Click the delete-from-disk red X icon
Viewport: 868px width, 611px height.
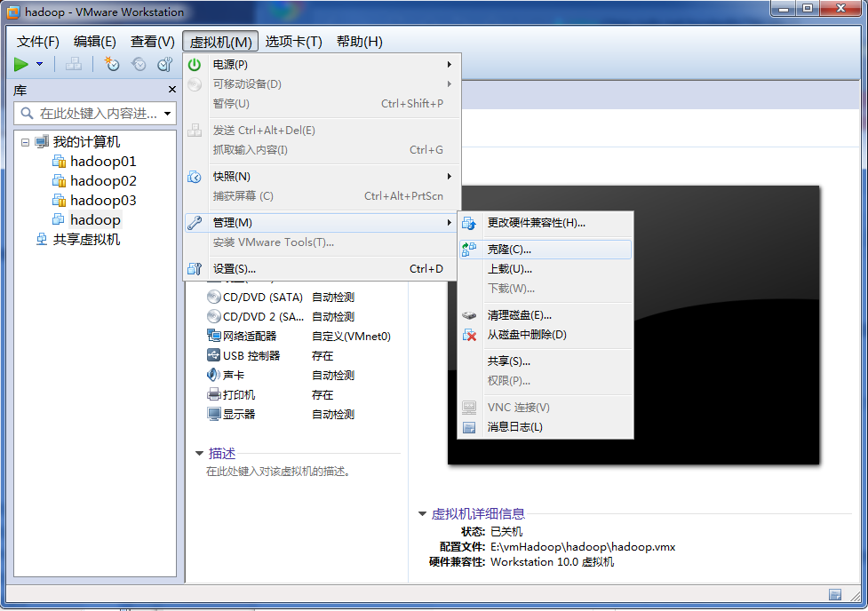tap(469, 335)
